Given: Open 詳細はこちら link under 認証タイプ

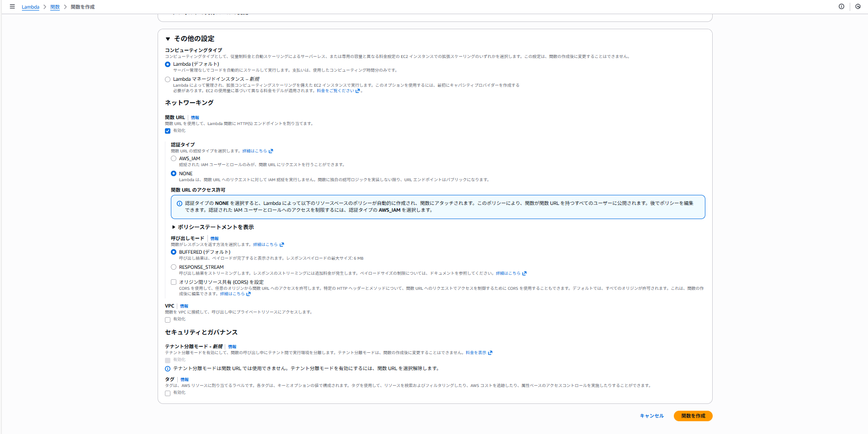Looking at the screenshot, I should pyautogui.click(x=257, y=151).
